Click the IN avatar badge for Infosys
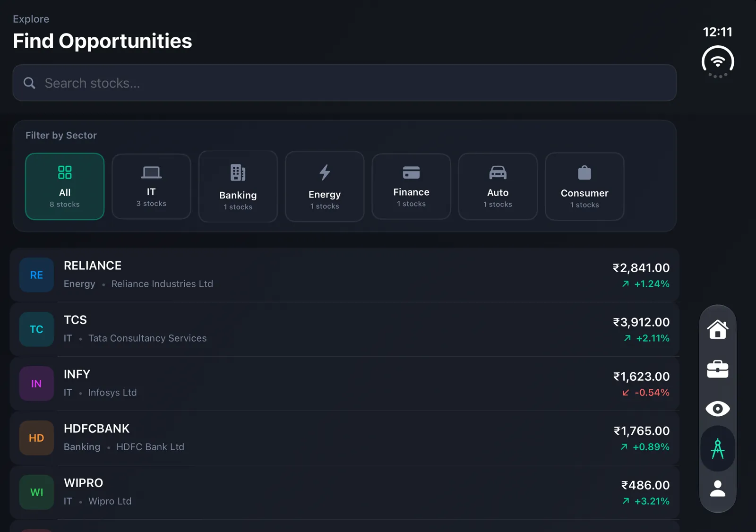The image size is (756, 532). pyautogui.click(x=36, y=384)
